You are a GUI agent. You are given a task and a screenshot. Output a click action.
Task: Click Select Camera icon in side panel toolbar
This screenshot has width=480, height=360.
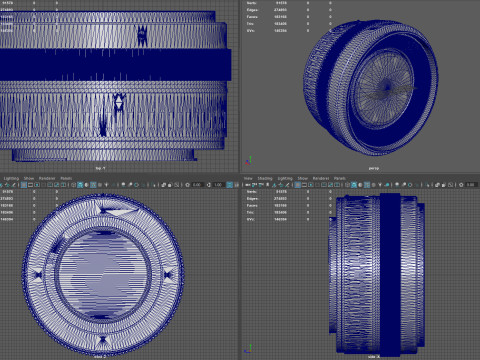(247, 184)
